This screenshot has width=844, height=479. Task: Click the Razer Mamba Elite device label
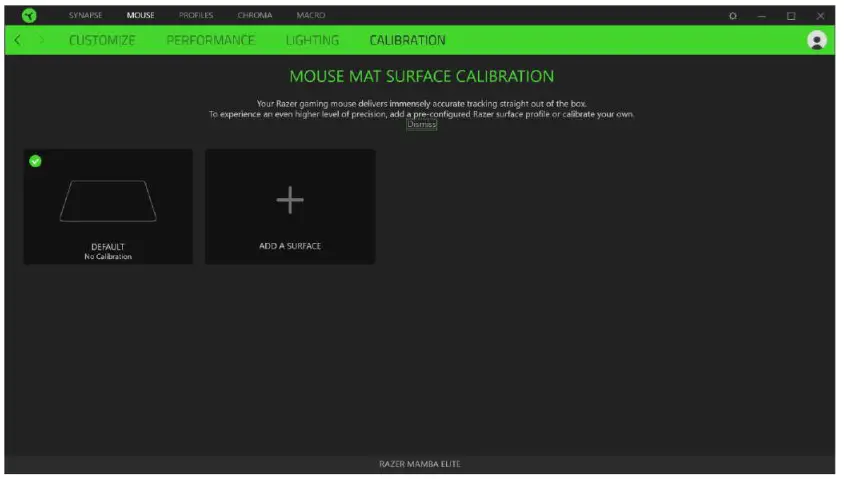click(x=420, y=464)
